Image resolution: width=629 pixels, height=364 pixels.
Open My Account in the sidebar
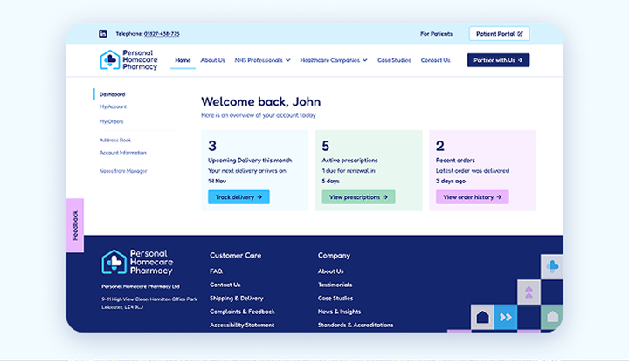pos(113,106)
